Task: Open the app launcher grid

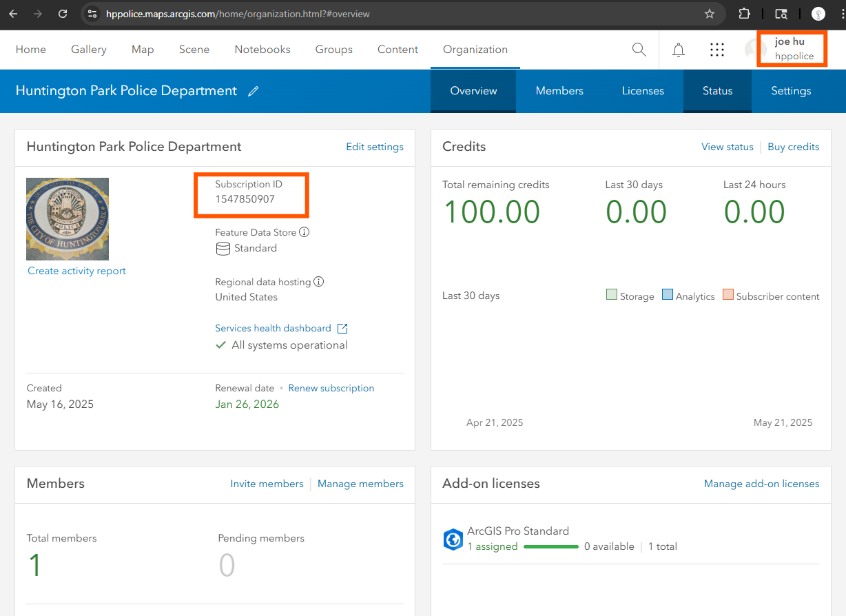Action: pyautogui.click(x=717, y=50)
